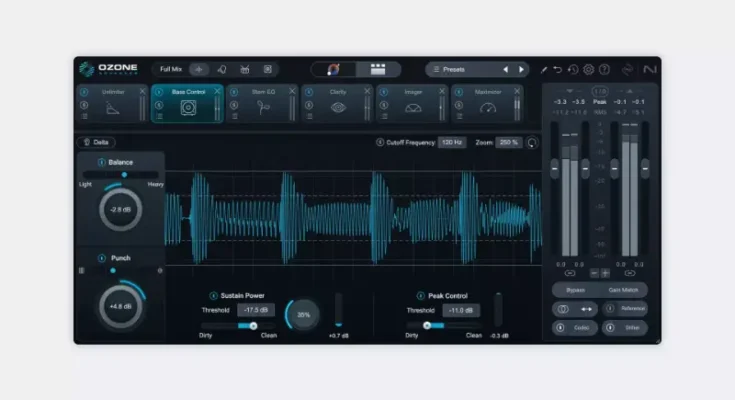735x400 pixels.
Task: Open the undo history icon
Action: tap(573, 70)
